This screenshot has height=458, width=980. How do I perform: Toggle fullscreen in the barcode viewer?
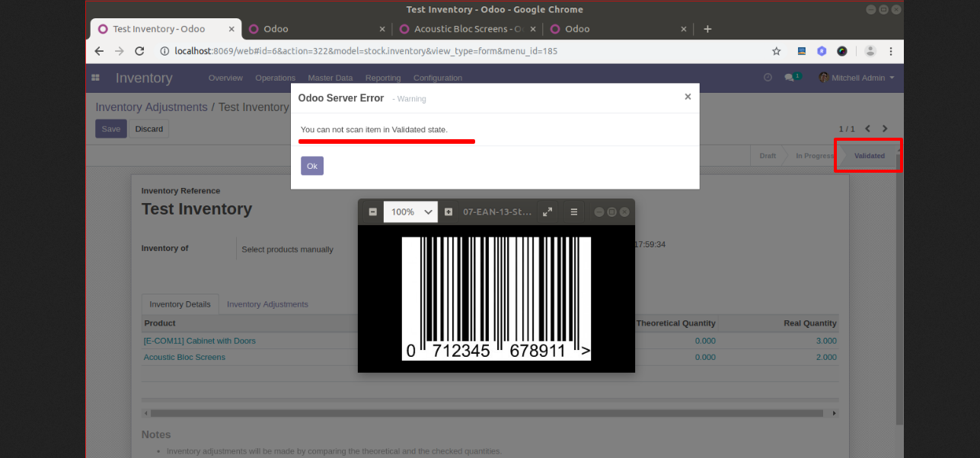coord(547,212)
